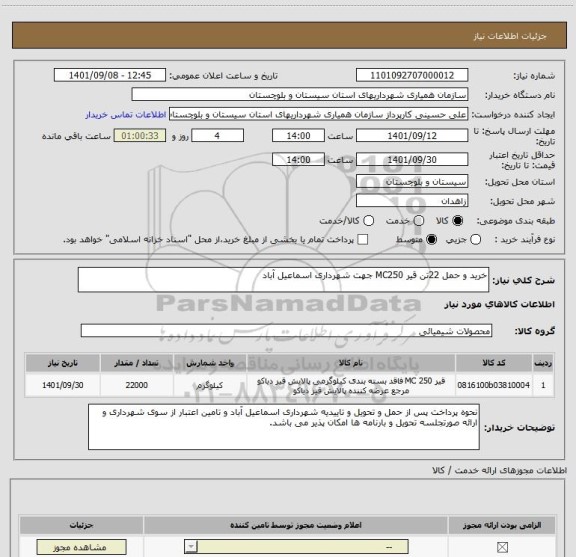576x557 pixels.
Task: Click the قیر MC 250 product name cell
Action: (350, 385)
